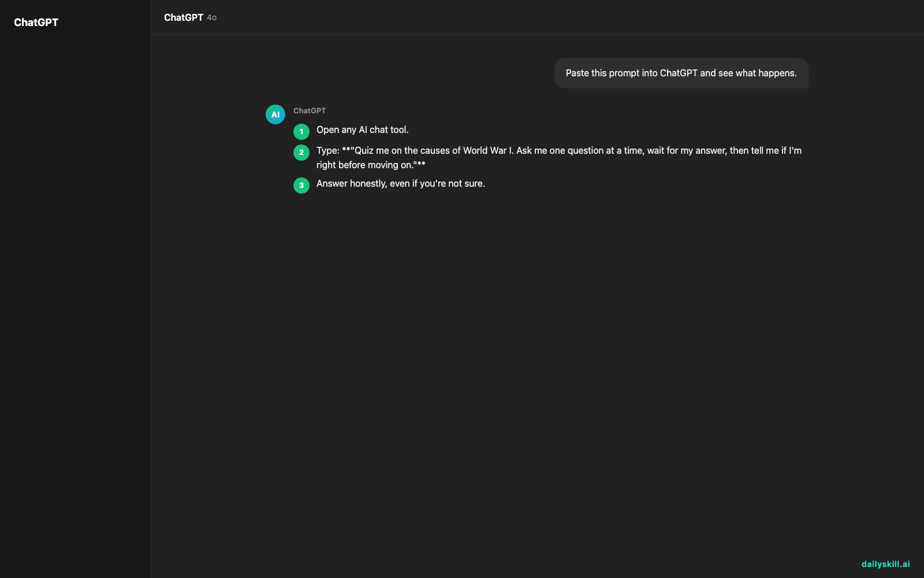Click the text 'Open any AI chat tool.'

click(363, 130)
